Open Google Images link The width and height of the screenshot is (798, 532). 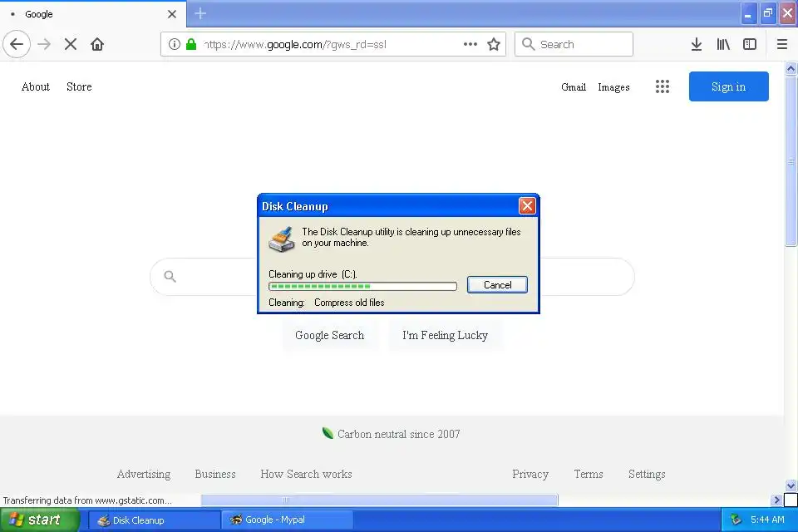(613, 87)
